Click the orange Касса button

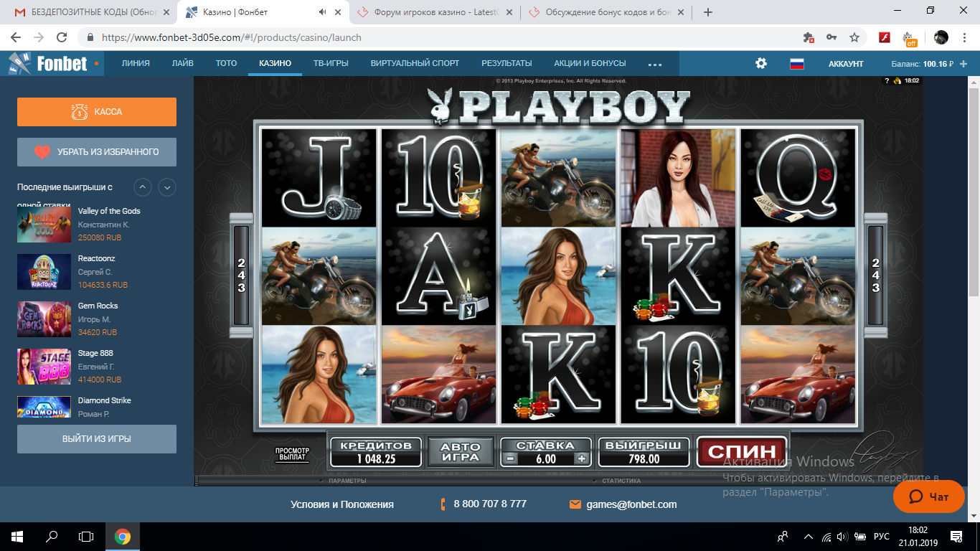(x=97, y=112)
